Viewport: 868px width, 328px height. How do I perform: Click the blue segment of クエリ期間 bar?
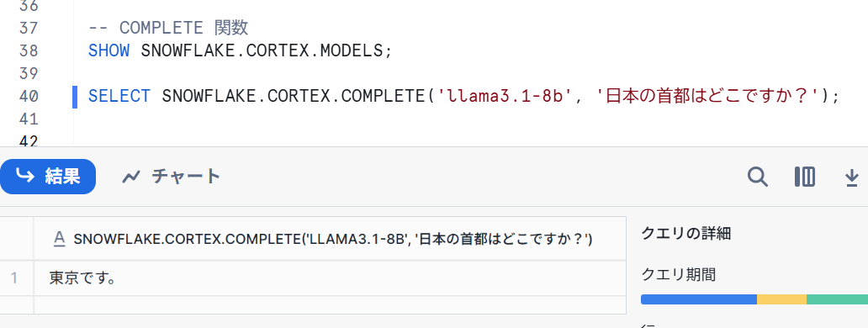point(699,299)
